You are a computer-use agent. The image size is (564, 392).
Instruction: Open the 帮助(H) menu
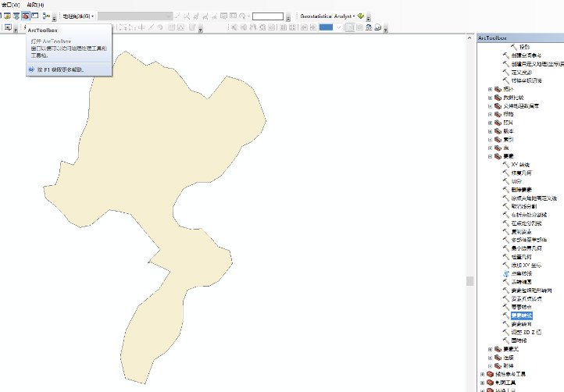(x=37, y=5)
